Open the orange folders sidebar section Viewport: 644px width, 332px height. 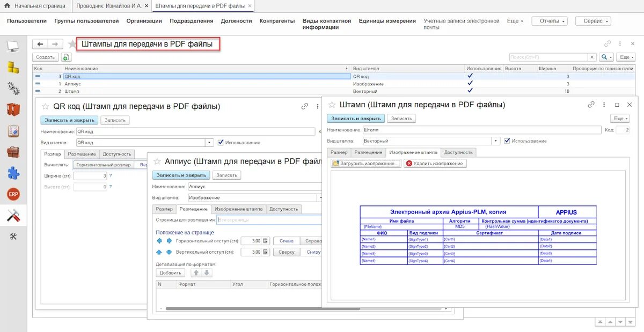[13, 109]
